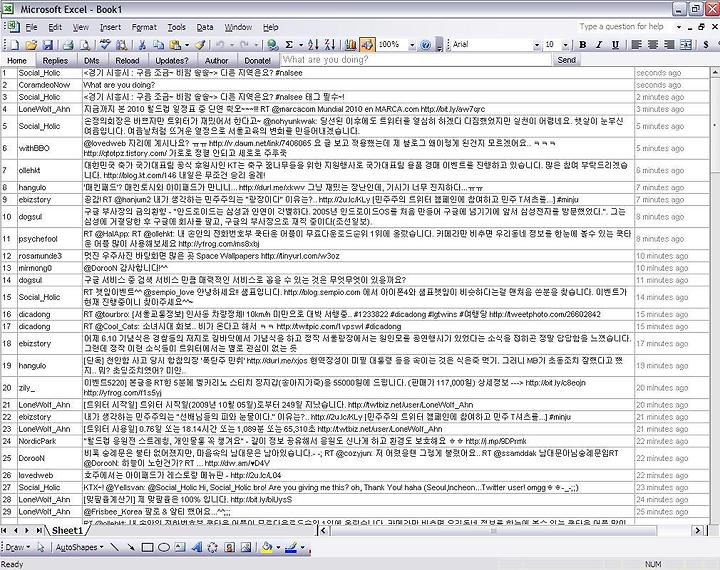Toggle Italic formatting
Viewport: 720px width, 570px height.
[599, 45]
